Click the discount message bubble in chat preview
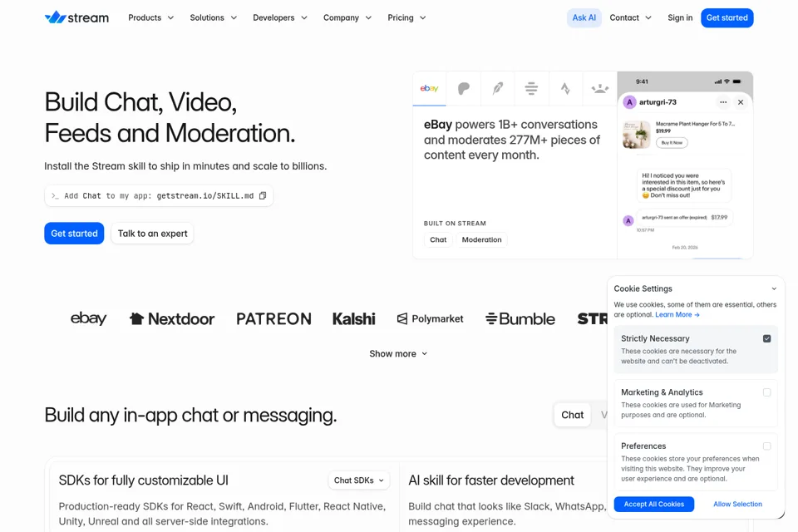Viewport: 798px width, 532px height. coord(684,185)
